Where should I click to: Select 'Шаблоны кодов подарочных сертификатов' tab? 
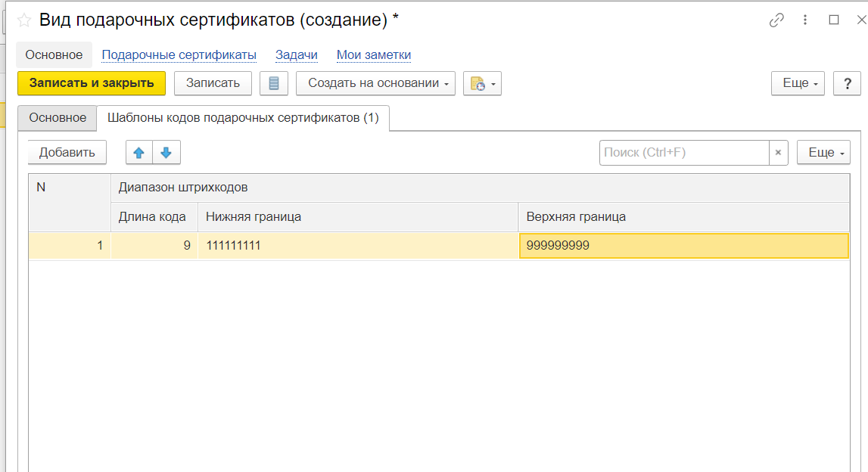(243, 118)
